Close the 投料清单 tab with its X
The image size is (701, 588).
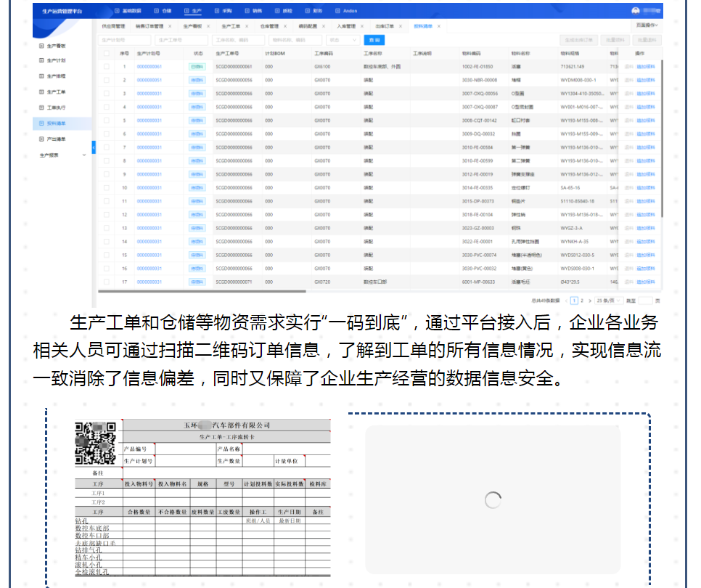click(438, 25)
